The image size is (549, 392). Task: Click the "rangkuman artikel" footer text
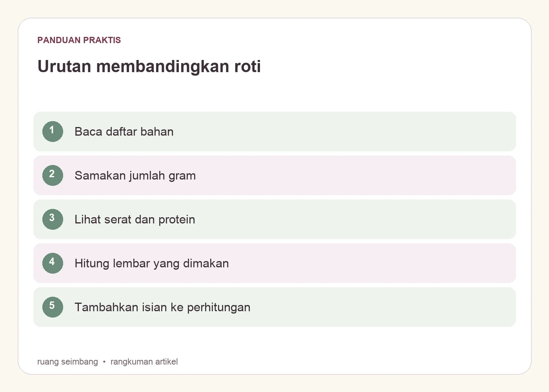144,362
